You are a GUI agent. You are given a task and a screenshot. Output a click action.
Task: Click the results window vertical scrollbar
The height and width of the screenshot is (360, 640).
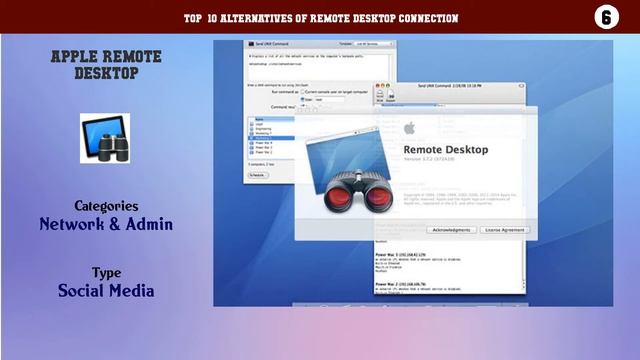click(x=524, y=266)
